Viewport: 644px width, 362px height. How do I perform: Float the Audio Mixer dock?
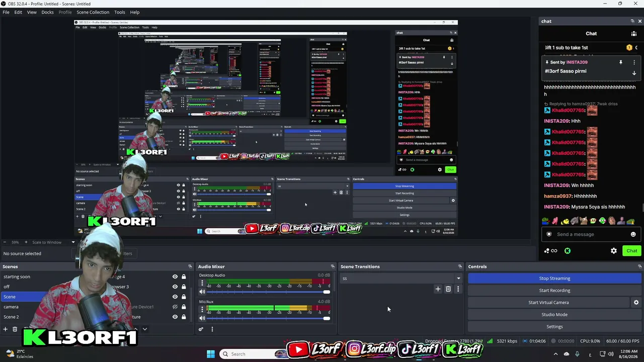333,266
